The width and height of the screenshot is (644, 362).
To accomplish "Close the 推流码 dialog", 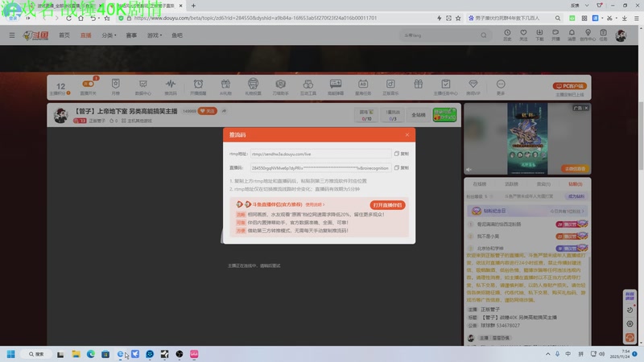I will 407,134.
